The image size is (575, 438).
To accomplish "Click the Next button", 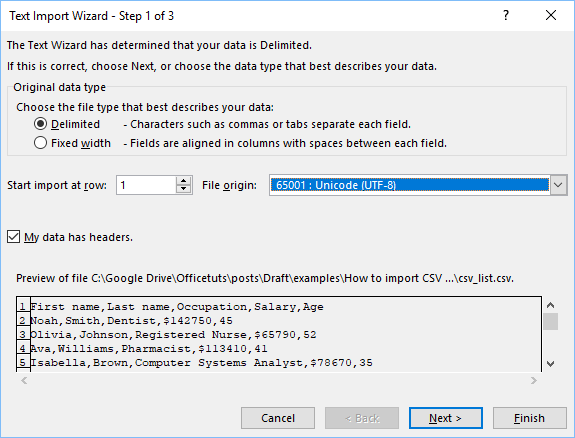I will coord(446,418).
